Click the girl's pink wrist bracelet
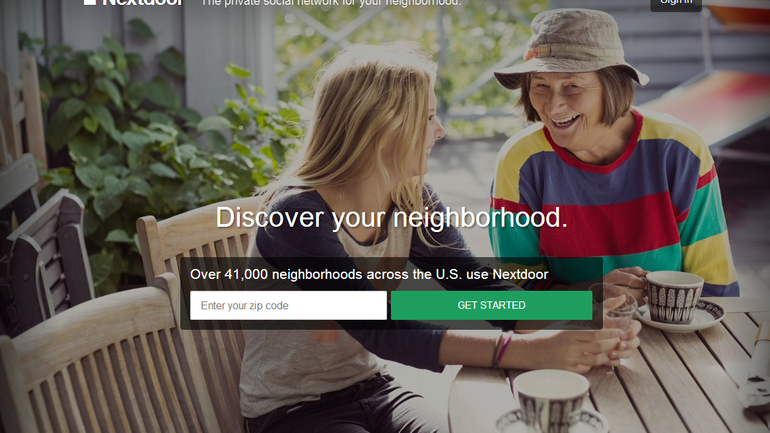 (x=503, y=349)
